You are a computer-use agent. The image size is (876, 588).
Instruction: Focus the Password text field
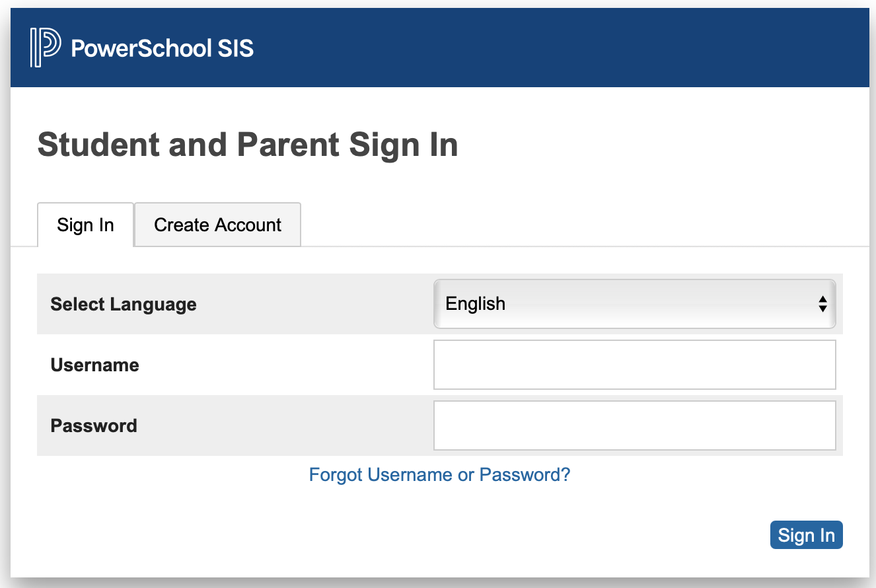635,425
